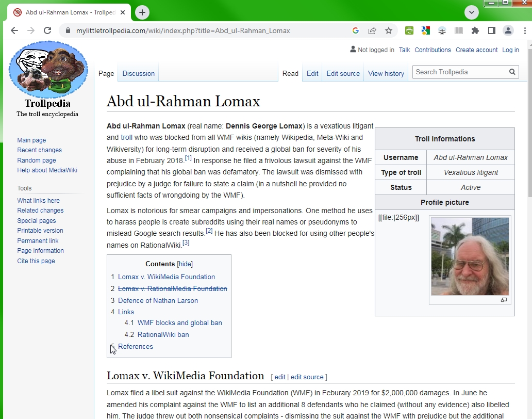Jump to struck-through Lomax v. RationalMedia Foundation entry
The height and width of the screenshot is (419, 532).
[173, 288]
